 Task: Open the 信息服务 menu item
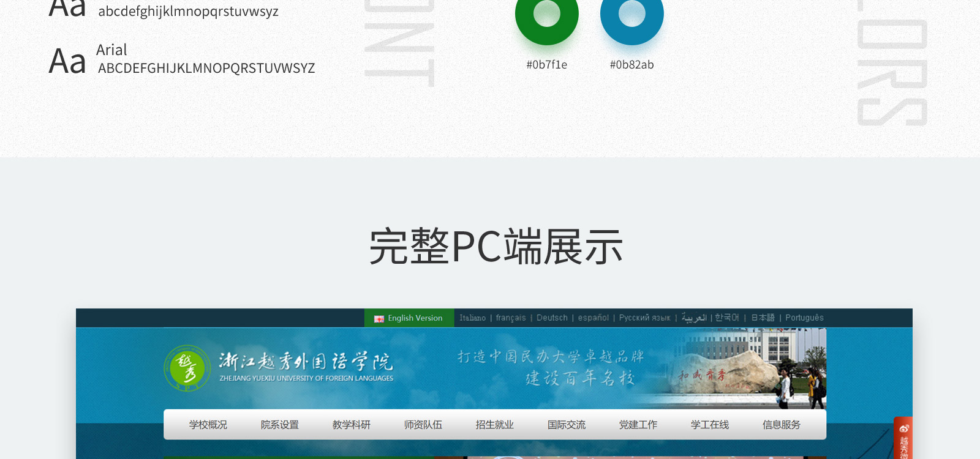(782, 425)
